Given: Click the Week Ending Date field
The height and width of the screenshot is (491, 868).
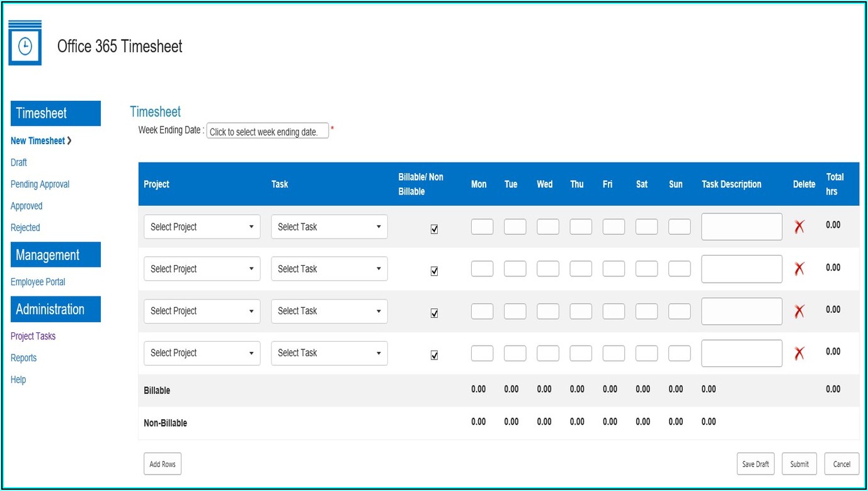Looking at the screenshot, I should [x=267, y=131].
